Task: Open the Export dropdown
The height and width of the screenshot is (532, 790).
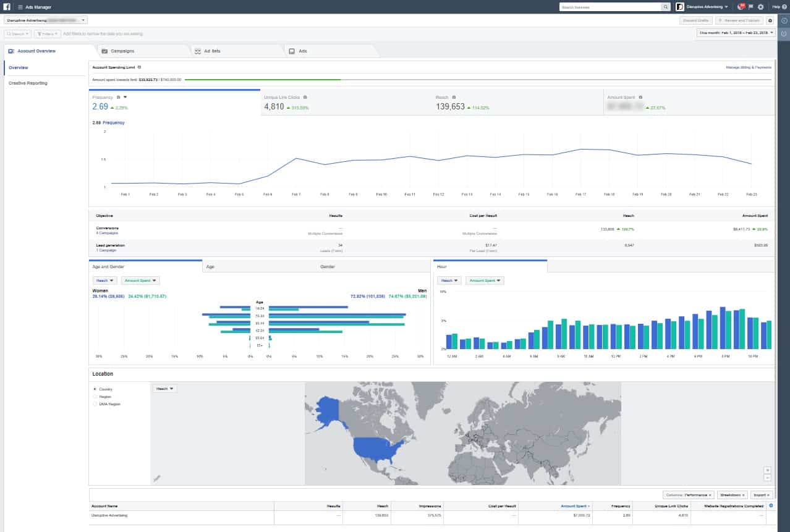Action: click(762, 495)
